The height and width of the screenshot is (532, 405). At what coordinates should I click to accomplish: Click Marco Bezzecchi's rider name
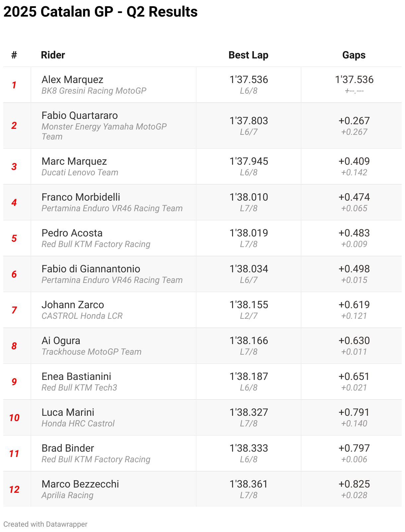80,484
